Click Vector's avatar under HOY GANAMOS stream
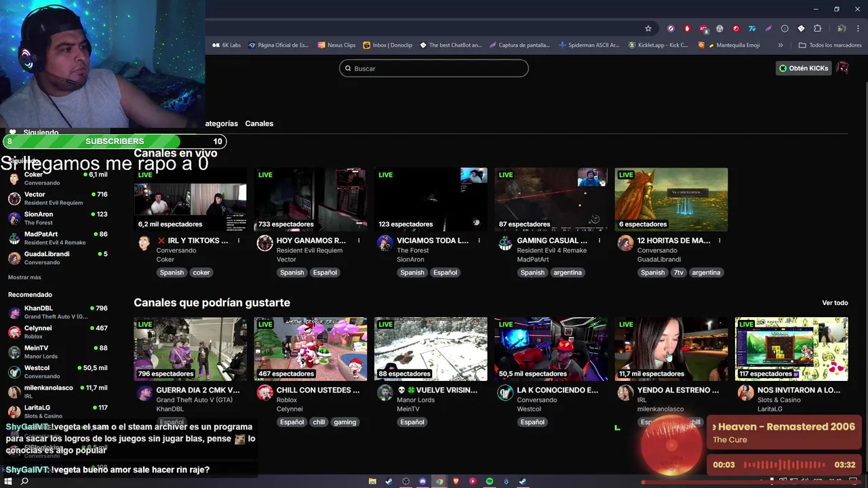 (264, 243)
